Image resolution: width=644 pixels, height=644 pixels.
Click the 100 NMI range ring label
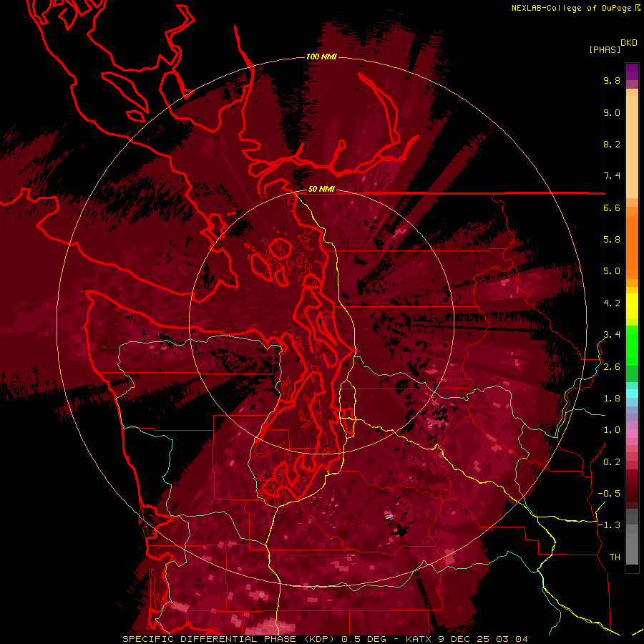pos(321,57)
